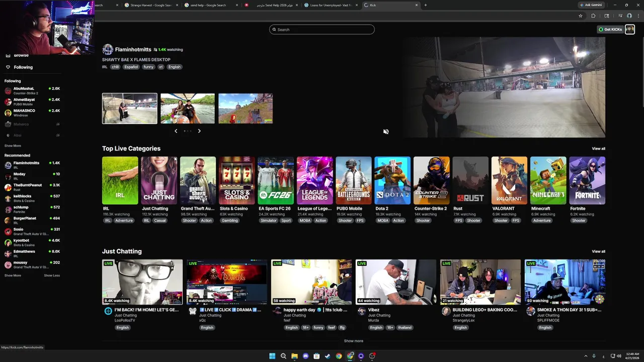The image size is (644, 362).
Task: Click the funny tag under featured stream
Action: (148, 67)
